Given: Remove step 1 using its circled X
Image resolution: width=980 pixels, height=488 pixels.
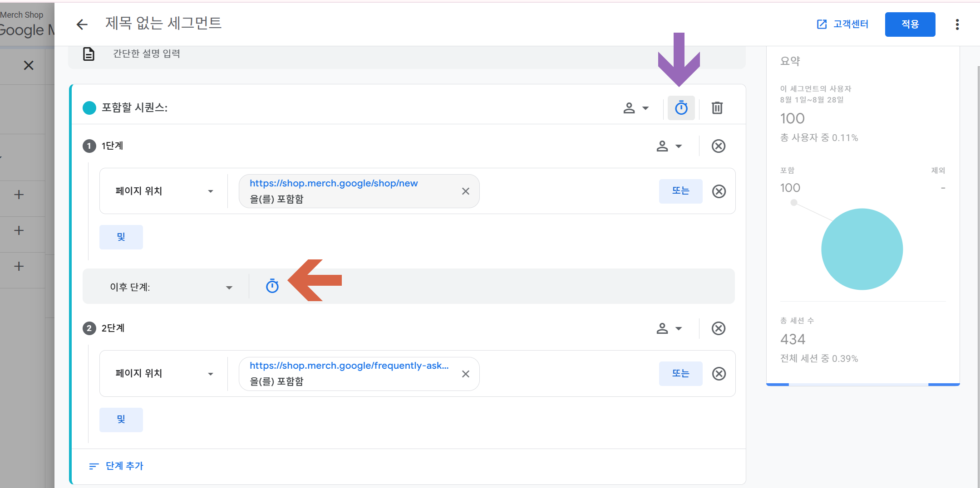Looking at the screenshot, I should pos(719,146).
